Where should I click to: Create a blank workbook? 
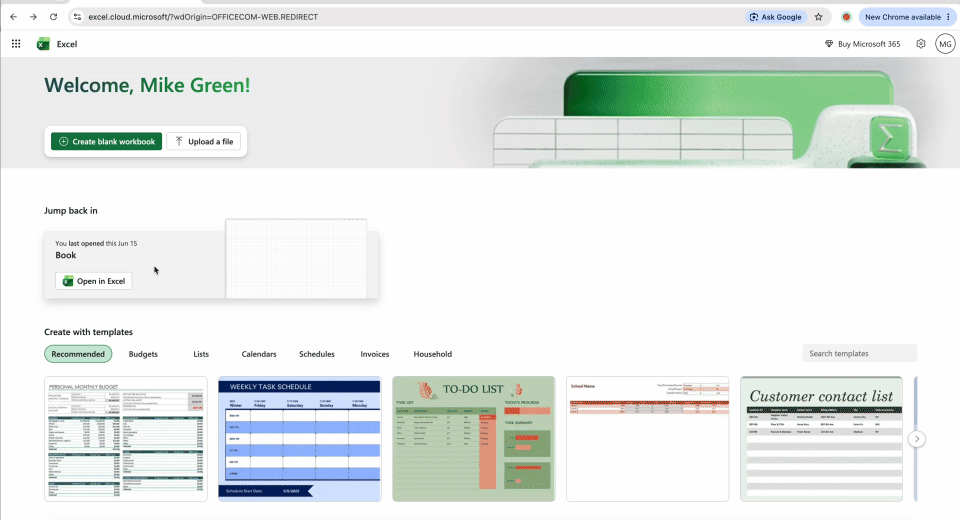coord(107,141)
